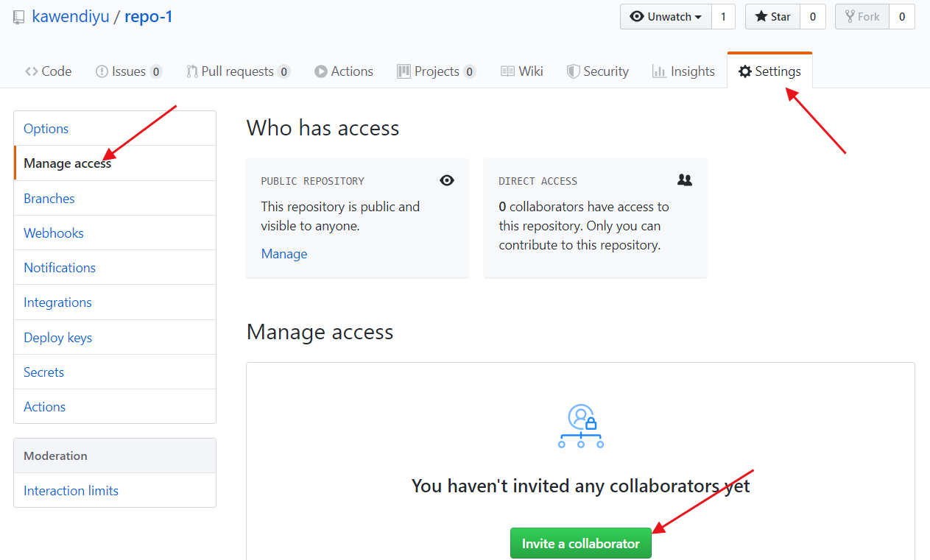Click the Settings tab gear icon

pos(745,71)
